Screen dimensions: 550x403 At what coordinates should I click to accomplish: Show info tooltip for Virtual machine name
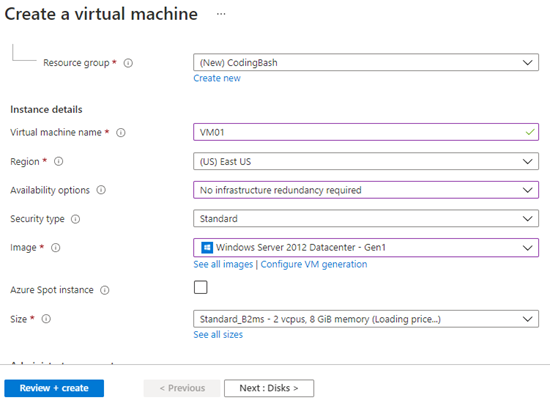coord(121,133)
